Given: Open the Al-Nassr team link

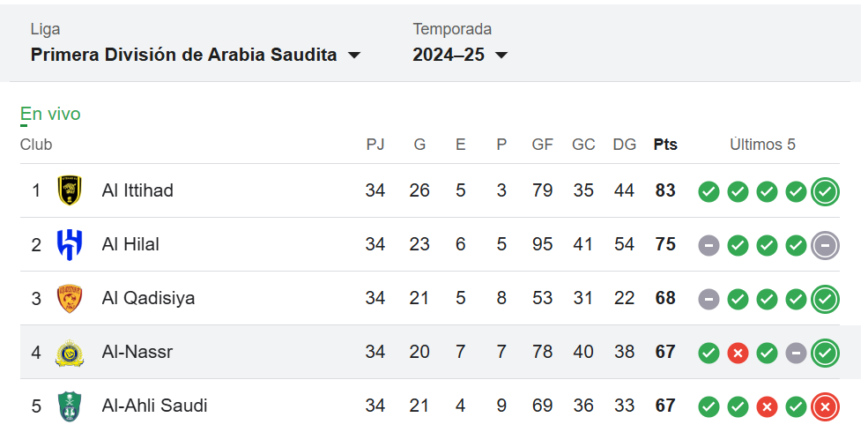Looking at the screenshot, I should (137, 352).
